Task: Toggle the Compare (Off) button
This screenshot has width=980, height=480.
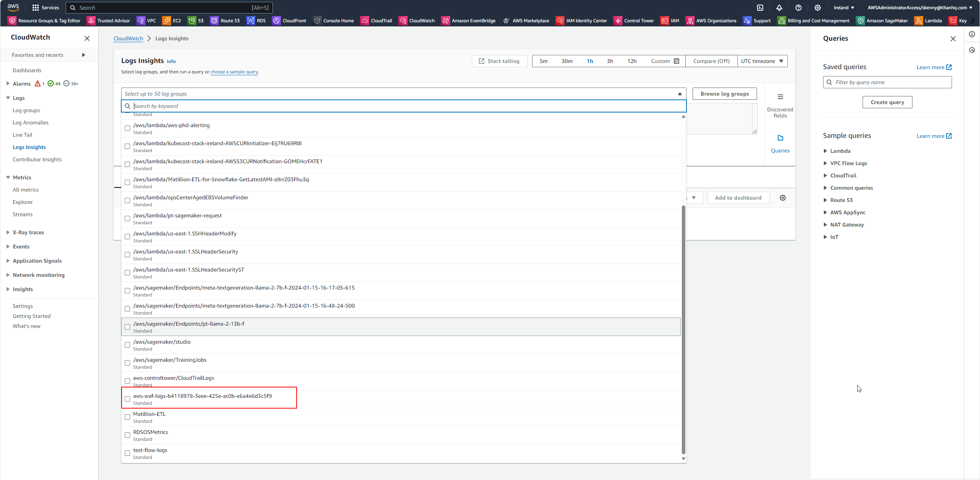Action: (711, 61)
